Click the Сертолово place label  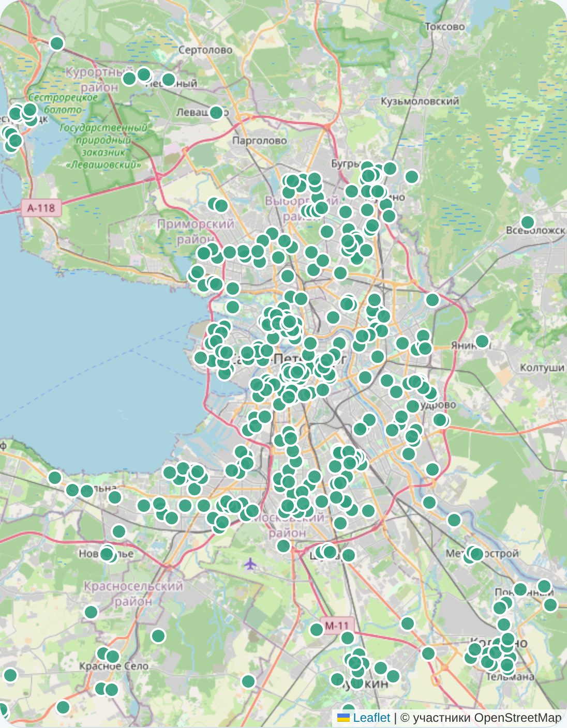205,50
